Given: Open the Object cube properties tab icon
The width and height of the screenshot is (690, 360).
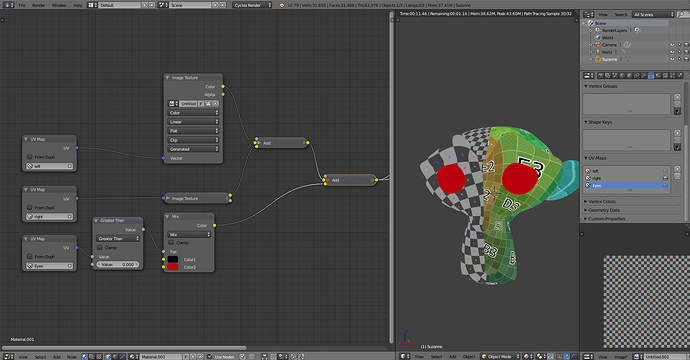Looking at the screenshot, I should 629,76.
